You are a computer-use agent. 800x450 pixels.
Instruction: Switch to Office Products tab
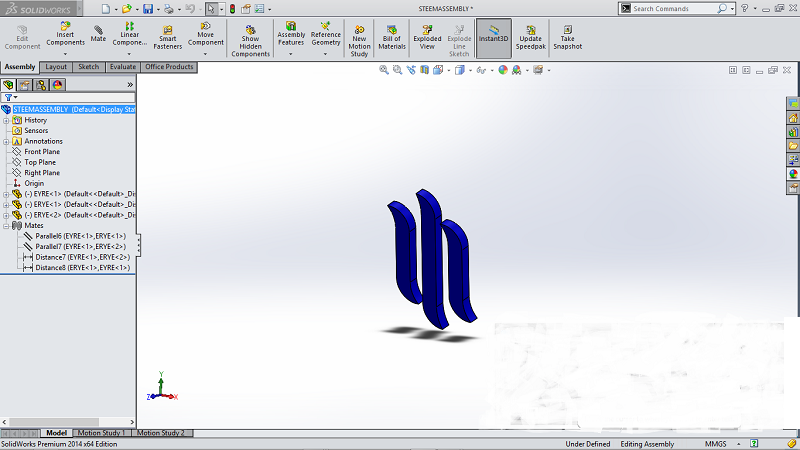169,67
